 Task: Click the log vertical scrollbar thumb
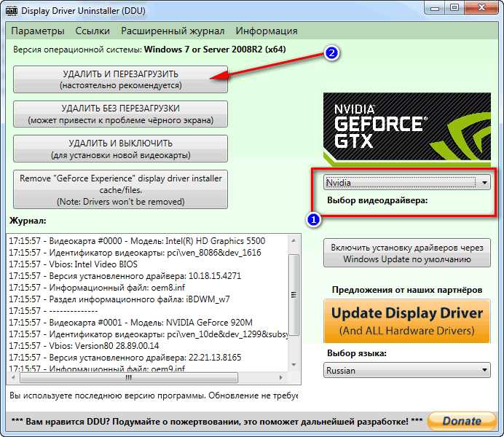(294, 295)
